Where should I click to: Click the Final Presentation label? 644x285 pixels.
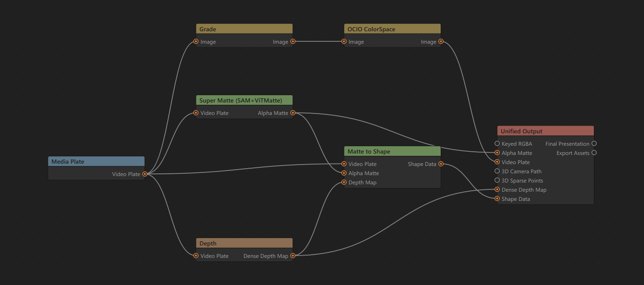(x=567, y=144)
